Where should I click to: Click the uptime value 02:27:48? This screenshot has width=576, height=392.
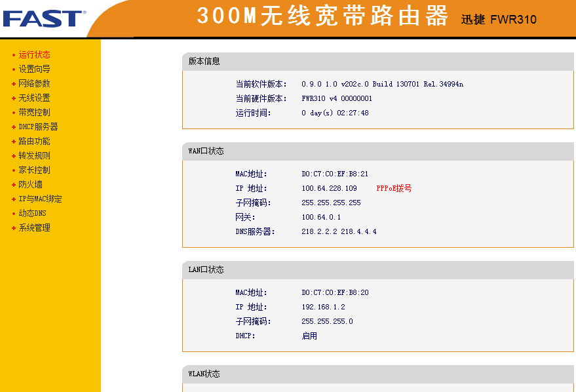(x=353, y=113)
